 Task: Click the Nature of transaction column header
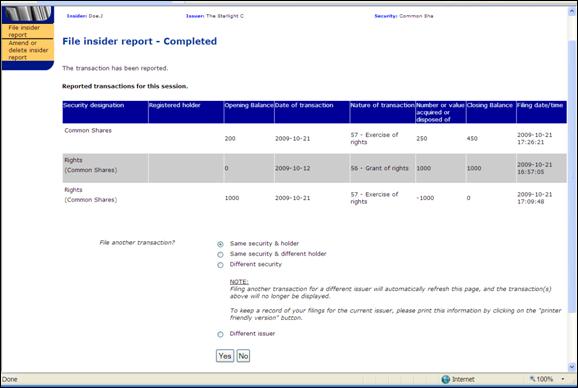382,112
